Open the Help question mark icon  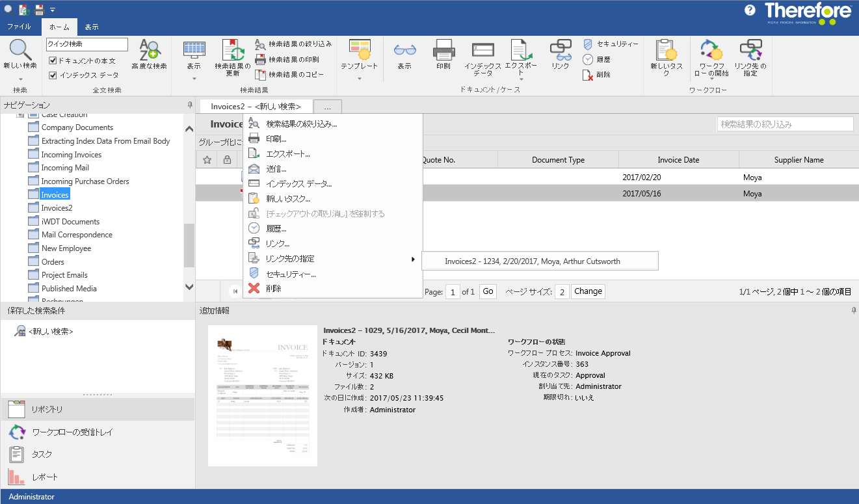[750, 10]
